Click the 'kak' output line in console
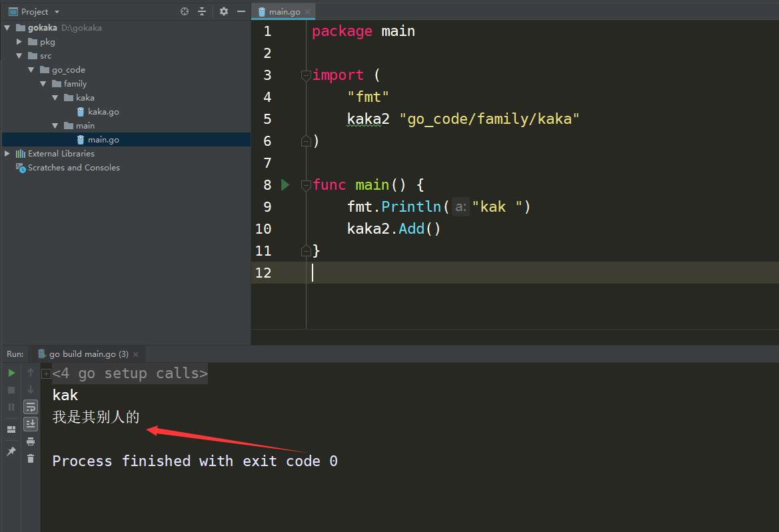The height and width of the screenshot is (532, 779). 65,395
